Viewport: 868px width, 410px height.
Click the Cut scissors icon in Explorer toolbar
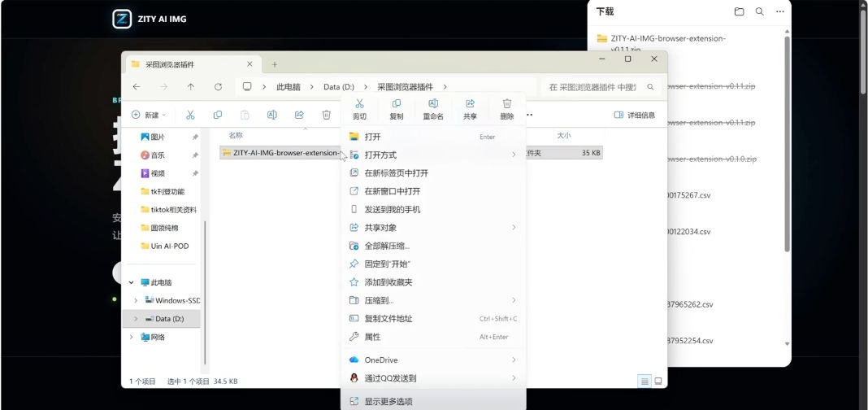click(x=190, y=115)
